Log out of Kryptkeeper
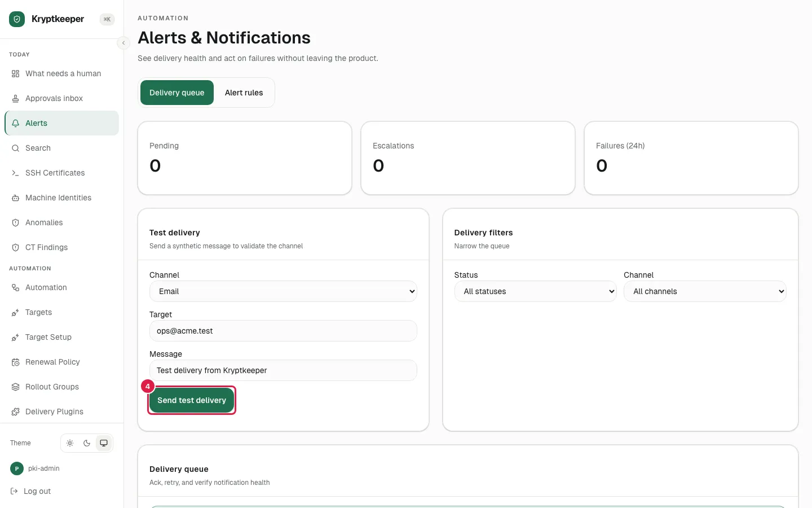Screen dimensions: 812x508 pos(31,492)
